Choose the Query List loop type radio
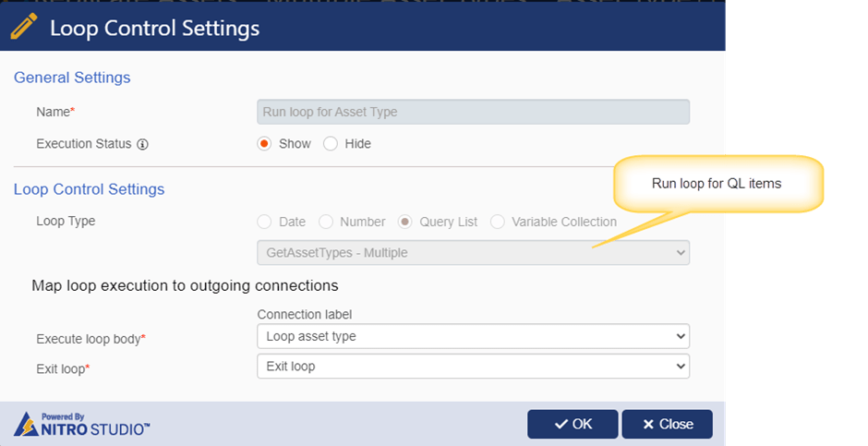The image size is (868, 446). point(405,222)
